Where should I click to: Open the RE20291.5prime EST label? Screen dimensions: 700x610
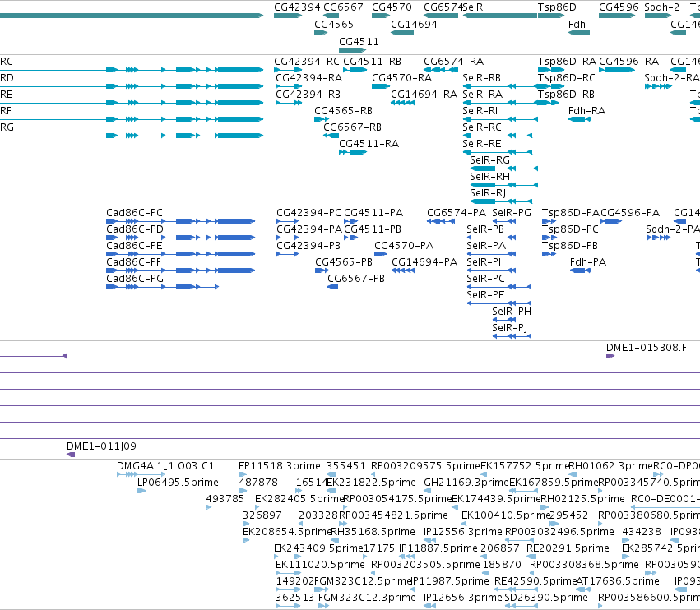[568, 548]
